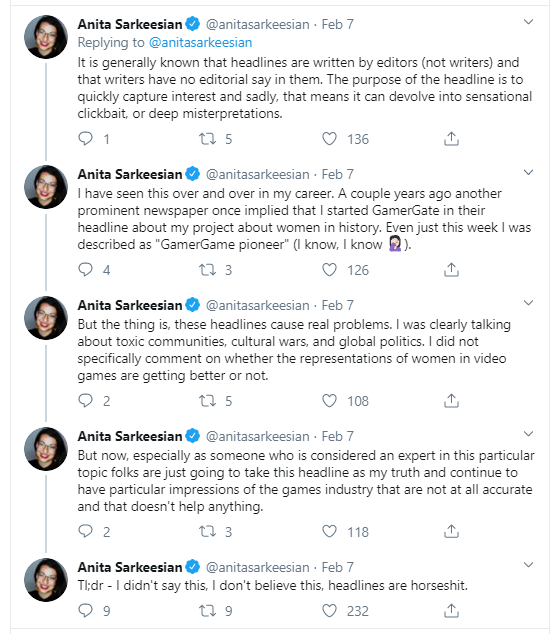Reply to the tweet with 4 replies
Image resolution: width=560 pixels, height=634 pixels.
click(x=85, y=270)
